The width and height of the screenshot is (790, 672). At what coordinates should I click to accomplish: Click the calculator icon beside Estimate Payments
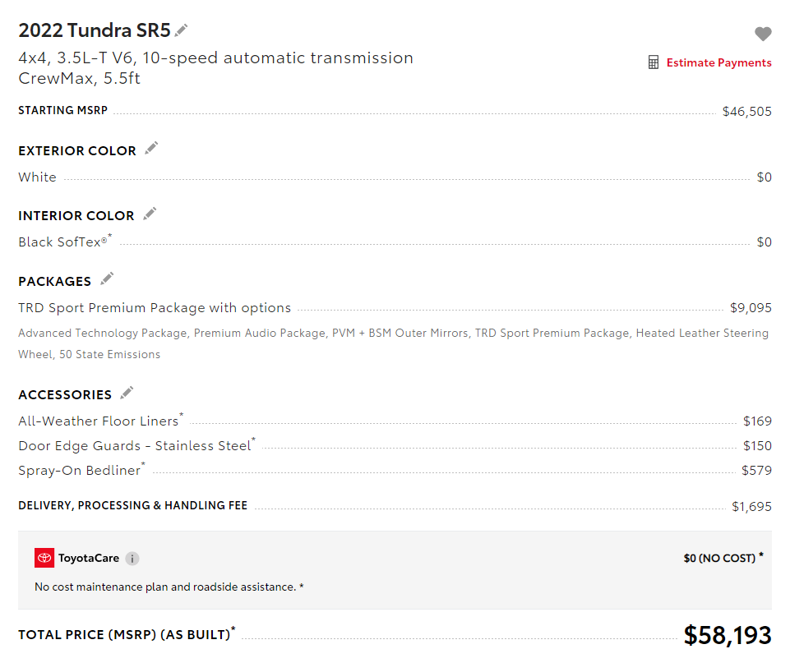pos(654,62)
